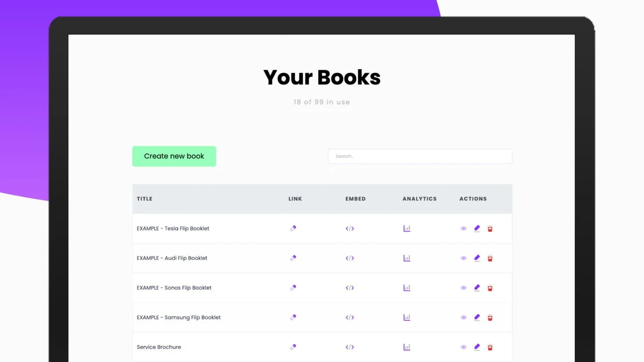Image resolution: width=644 pixels, height=362 pixels.
Task: Get embed code for EXAMPLE - Samsung Flip Booklet
Action: point(349,317)
